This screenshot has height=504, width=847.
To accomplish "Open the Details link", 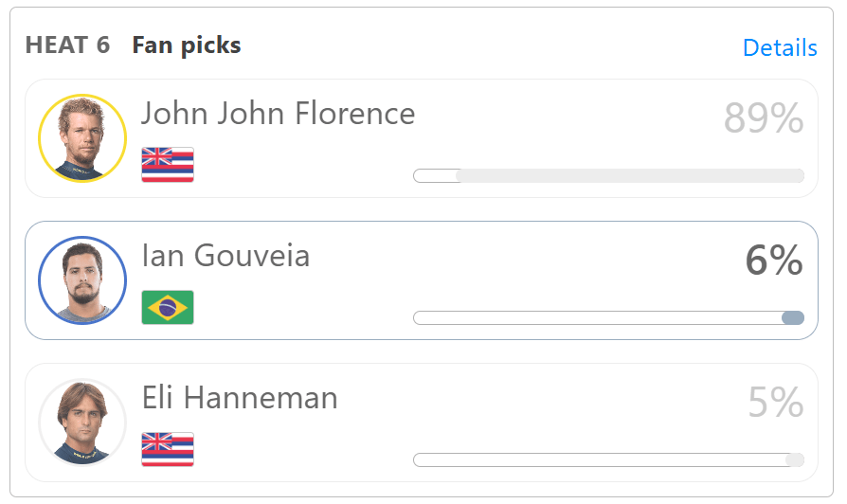I will (780, 47).
